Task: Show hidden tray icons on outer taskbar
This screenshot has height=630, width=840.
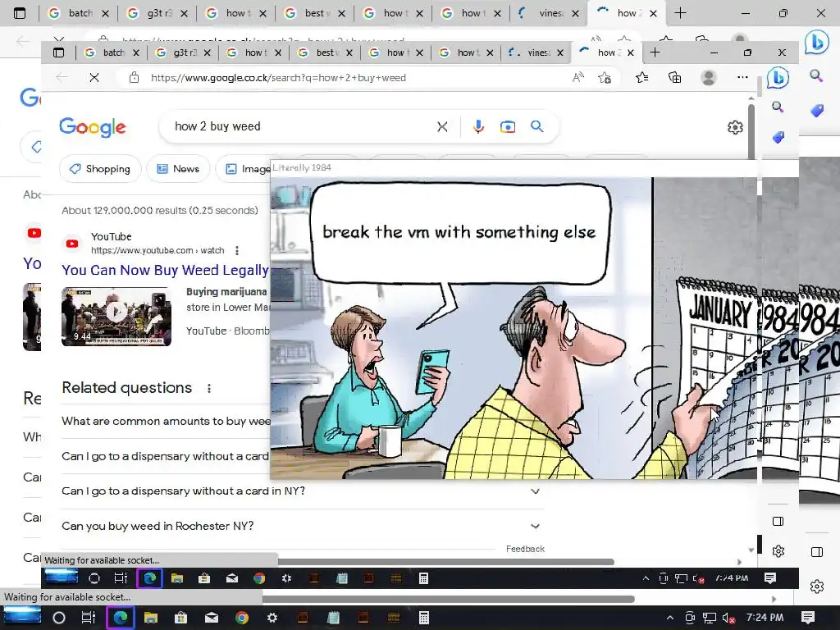Action: pos(669,618)
